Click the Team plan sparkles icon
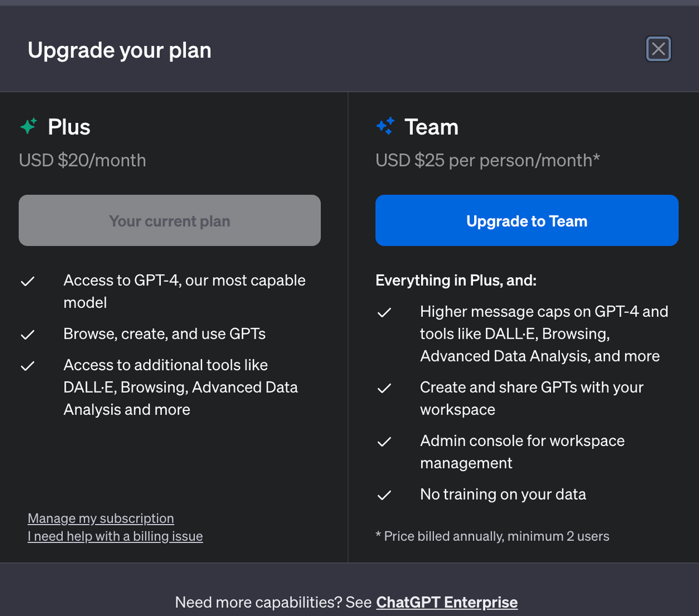 point(384,126)
